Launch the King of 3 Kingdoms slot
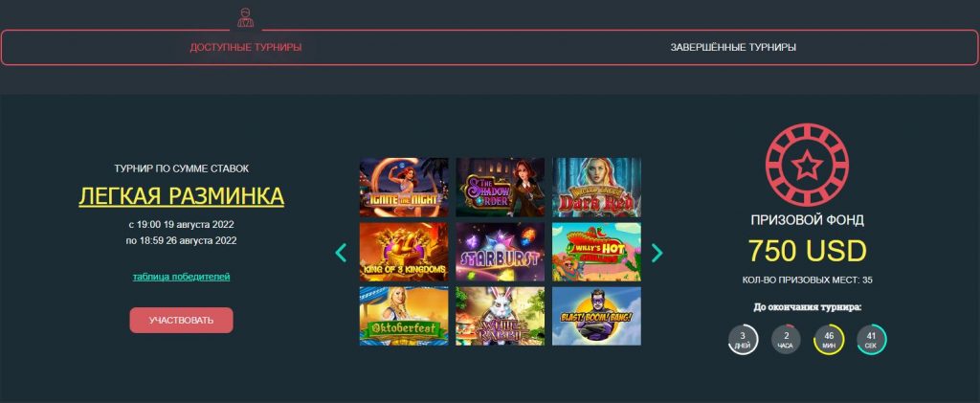This screenshot has width=980, height=403. tap(404, 252)
